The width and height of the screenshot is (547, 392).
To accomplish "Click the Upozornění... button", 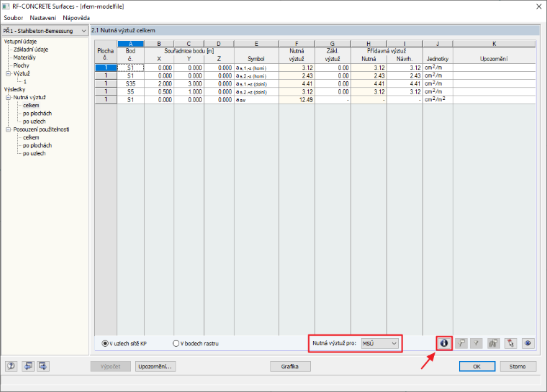I will 155,367.
